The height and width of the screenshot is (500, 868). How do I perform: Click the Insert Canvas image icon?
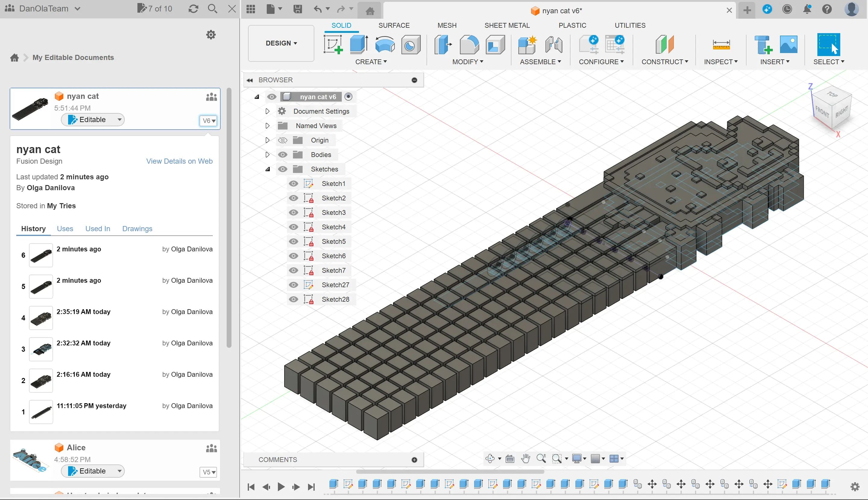tap(788, 45)
